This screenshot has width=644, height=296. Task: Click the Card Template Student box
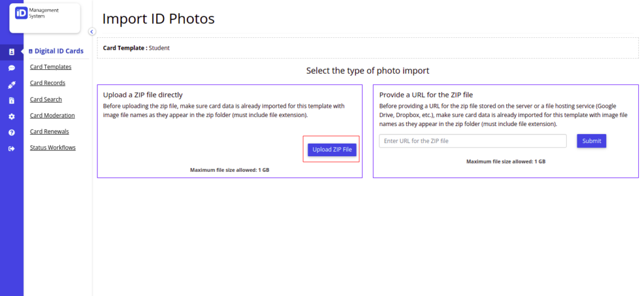[367, 48]
